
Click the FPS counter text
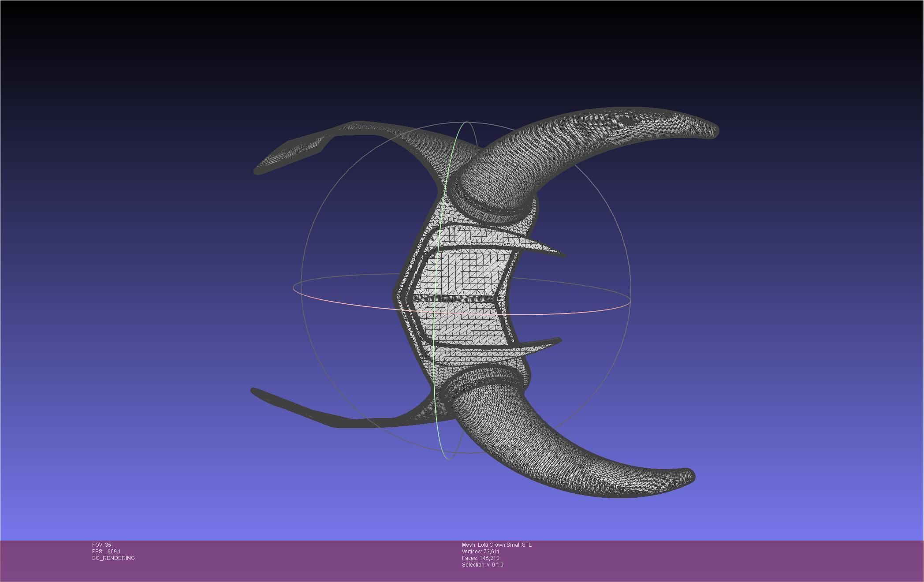[x=106, y=552]
